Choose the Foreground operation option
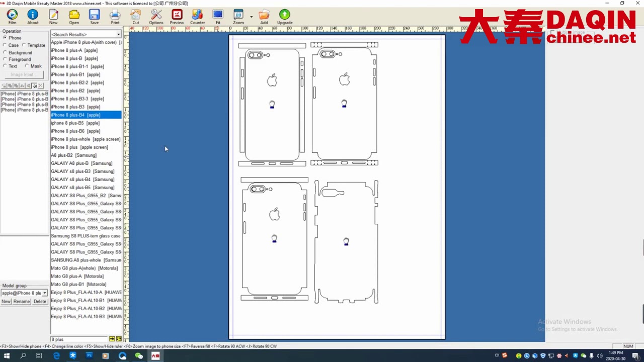The width and height of the screenshot is (644, 362). 17,59
